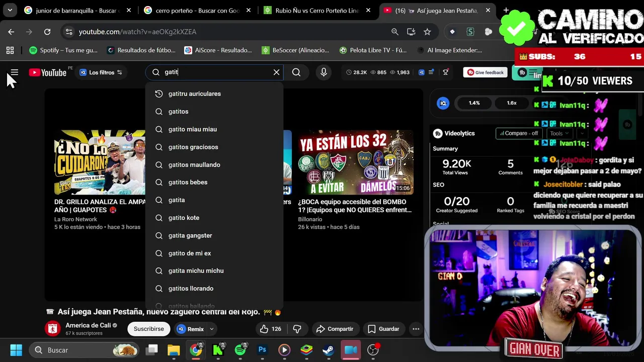Image resolution: width=644 pixels, height=362 pixels.
Task: Open Windows Start menu
Action: point(16,350)
